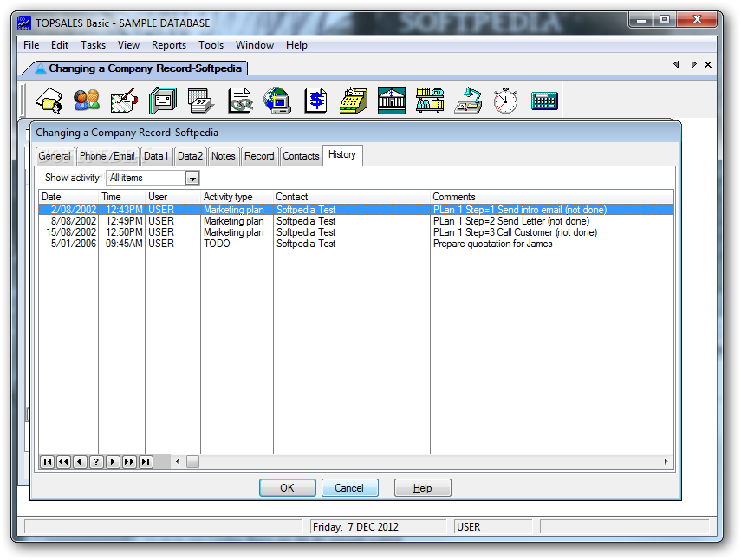Viewport: 741px width, 560px height.
Task: Open the company folder toolbar icon
Action: click(x=49, y=101)
